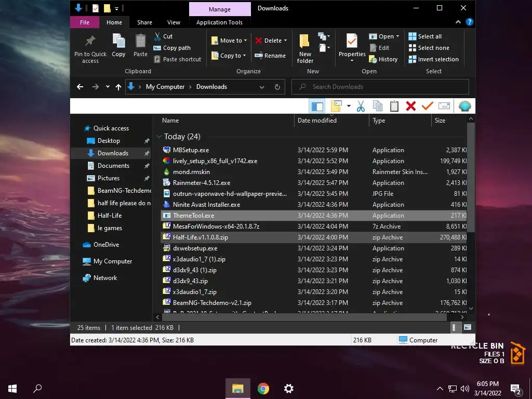Open the Copy to dropdown
The image size is (532, 399).
click(229, 56)
